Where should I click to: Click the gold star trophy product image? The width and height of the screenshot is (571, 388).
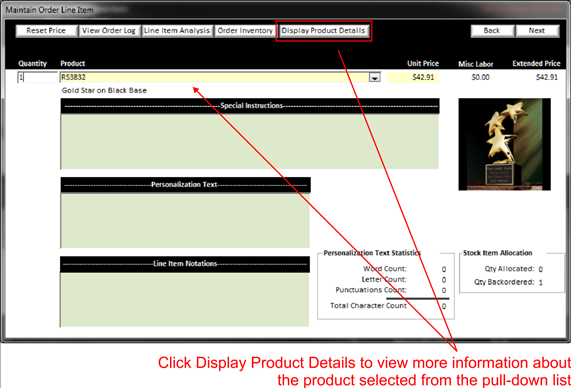pos(504,144)
